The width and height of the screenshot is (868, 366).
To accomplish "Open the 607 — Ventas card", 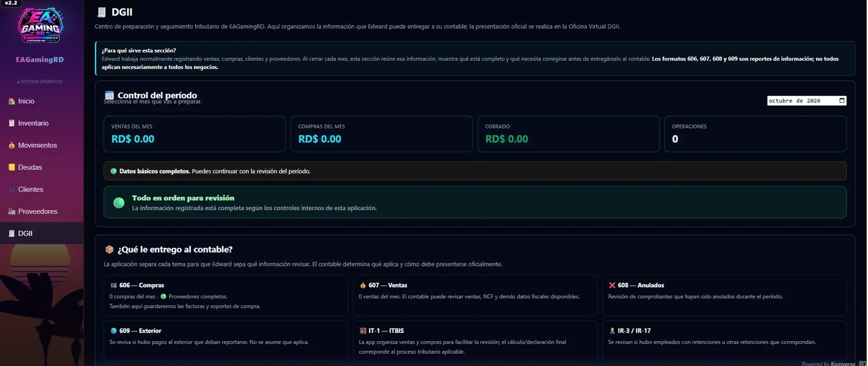I will click(x=475, y=295).
